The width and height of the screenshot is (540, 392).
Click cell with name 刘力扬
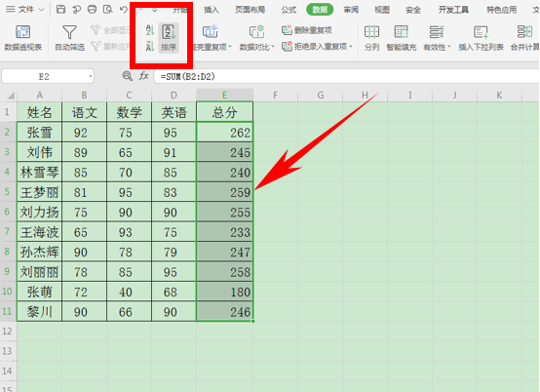(40, 212)
